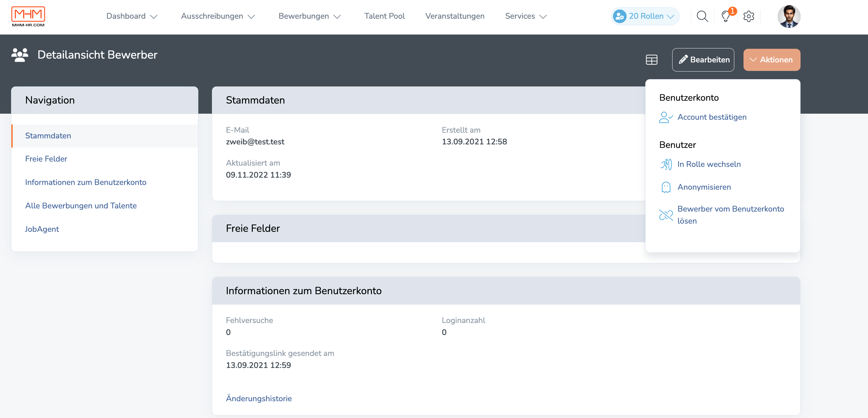The height and width of the screenshot is (418, 868).
Task: Click the Benutzer section heading in menu
Action: point(677,145)
